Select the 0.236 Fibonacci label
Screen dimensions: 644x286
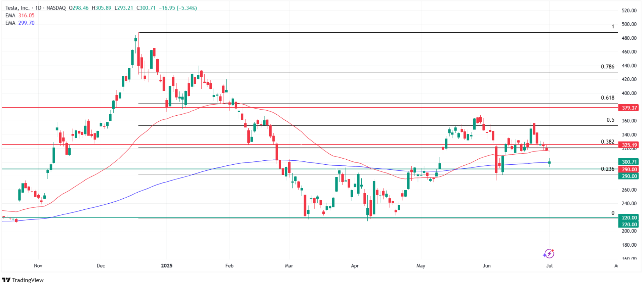click(608, 169)
